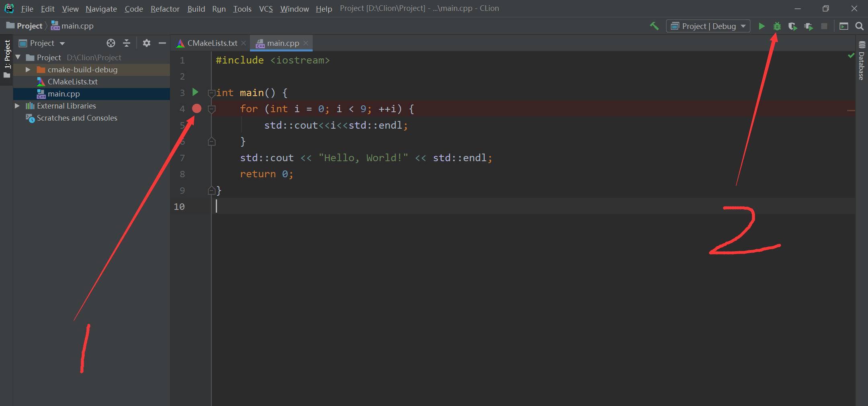This screenshot has height=406, width=868.
Task: Click Project breadcrumb in navigation bar
Action: [x=25, y=26]
